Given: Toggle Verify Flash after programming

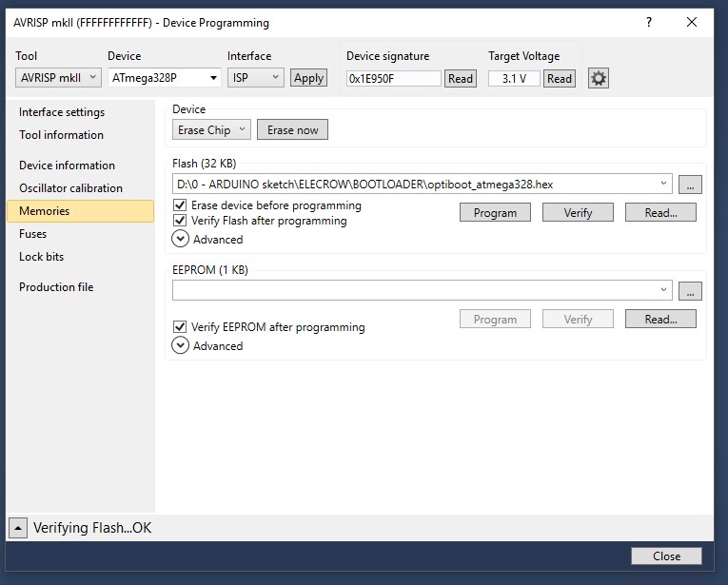Looking at the screenshot, I should (180, 221).
